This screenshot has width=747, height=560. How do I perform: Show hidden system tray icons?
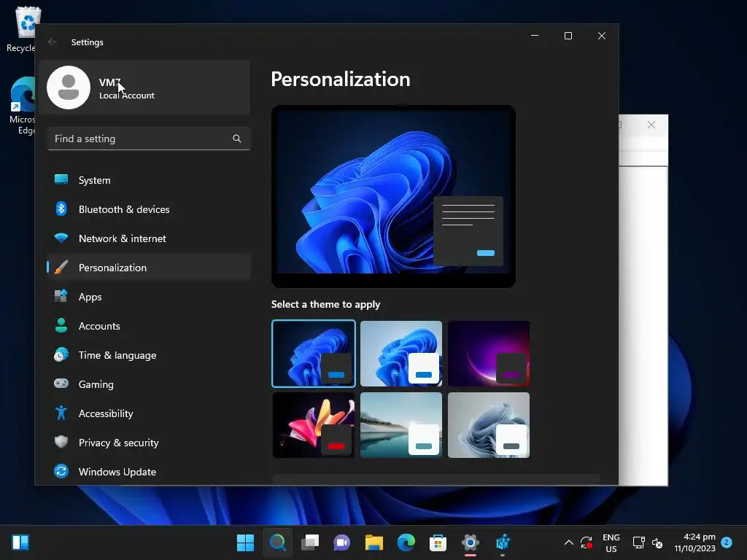pyautogui.click(x=569, y=542)
